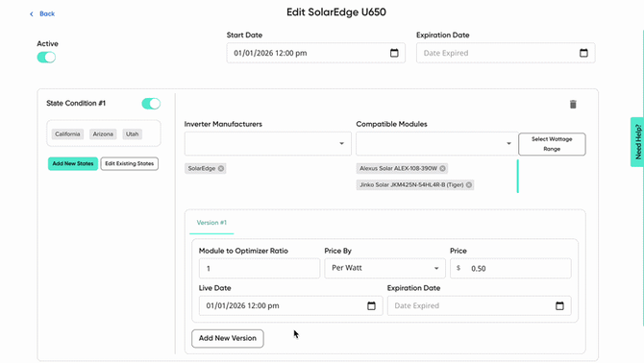644x363 pixels.
Task: Focus the Live Date input field
Action: point(291,306)
